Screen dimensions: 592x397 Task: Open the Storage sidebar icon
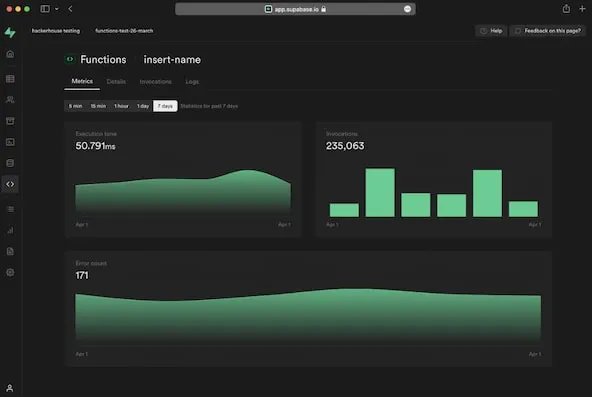(x=10, y=121)
